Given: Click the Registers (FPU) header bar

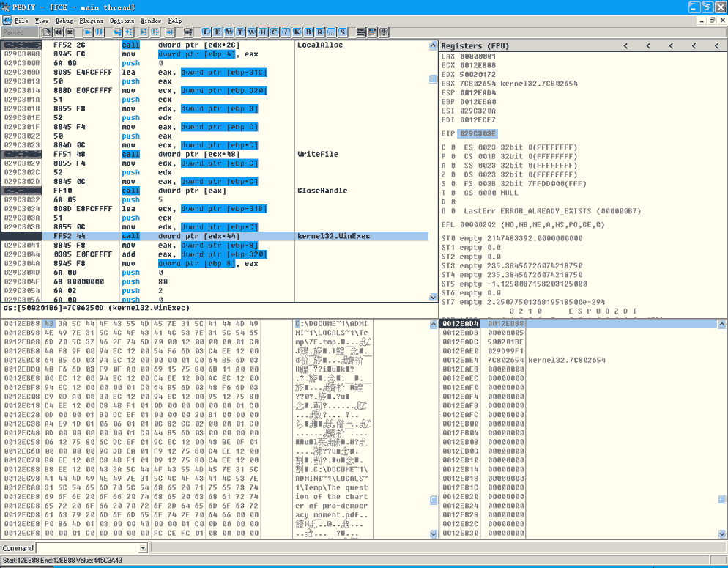Looking at the screenshot, I should pos(513,46).
